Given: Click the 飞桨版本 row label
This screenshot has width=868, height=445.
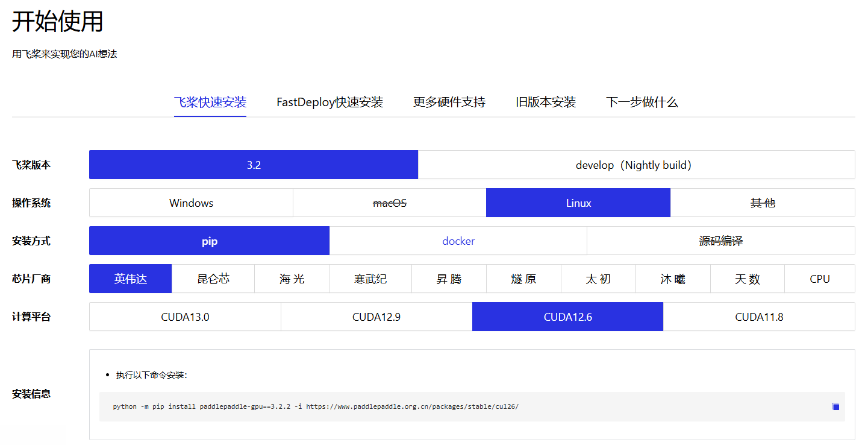Looking at the screenshot, I should click(31, 165).
